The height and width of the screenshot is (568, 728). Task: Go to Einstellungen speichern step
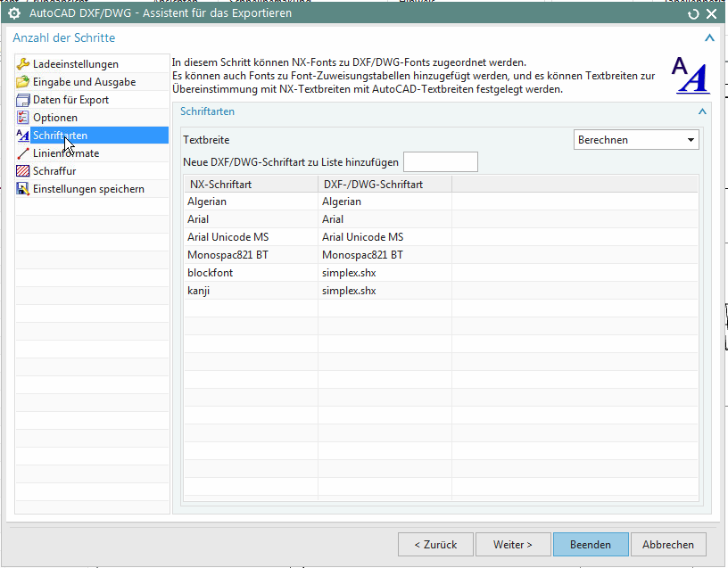[x=88, y=189]
